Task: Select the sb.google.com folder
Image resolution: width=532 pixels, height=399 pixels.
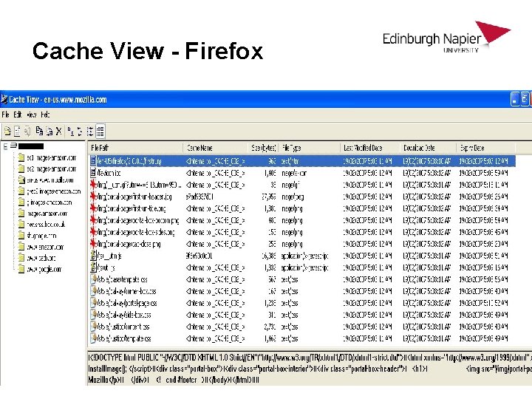Action: click(x=38, y=236)
